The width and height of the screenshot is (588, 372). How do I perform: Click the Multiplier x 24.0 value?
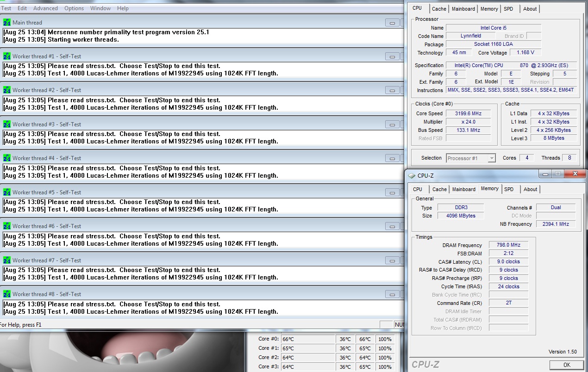coord(469,122)
